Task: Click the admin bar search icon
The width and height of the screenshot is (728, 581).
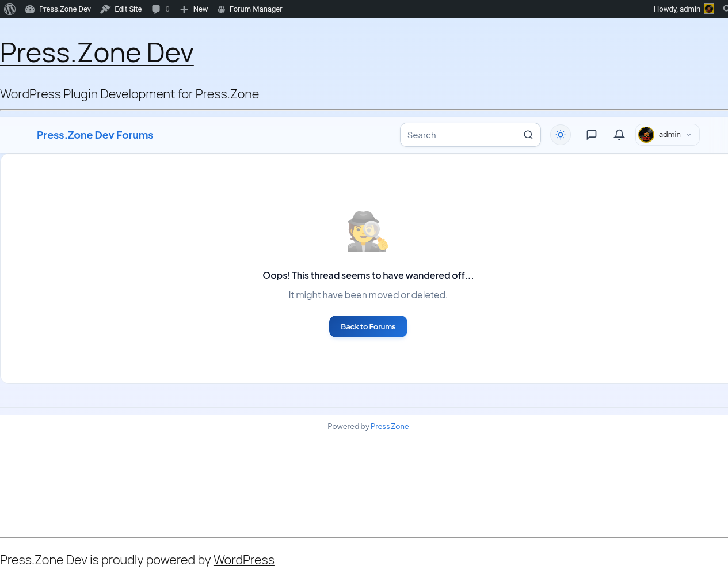Action: click(725, 9)
